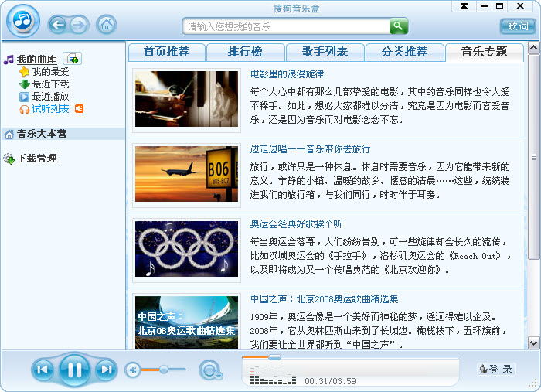Click the gear download icon beside 下载管理
Image resolution: width=541 pixels, height=392 pixels.
[9, 159]
